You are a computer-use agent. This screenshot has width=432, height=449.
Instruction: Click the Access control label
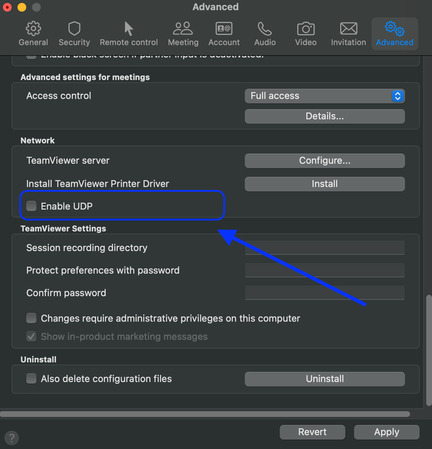point(59,96)
